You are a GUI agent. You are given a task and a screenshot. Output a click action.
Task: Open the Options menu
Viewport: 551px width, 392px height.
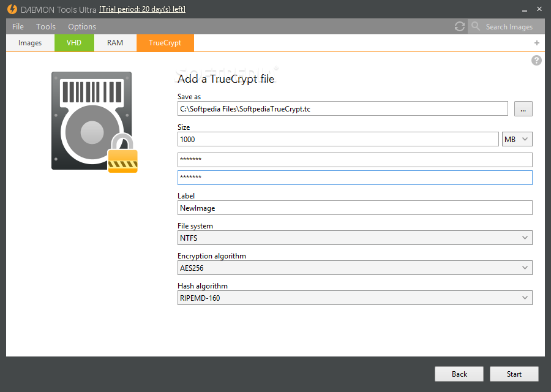pyautogui.click(x=82, y=27)
